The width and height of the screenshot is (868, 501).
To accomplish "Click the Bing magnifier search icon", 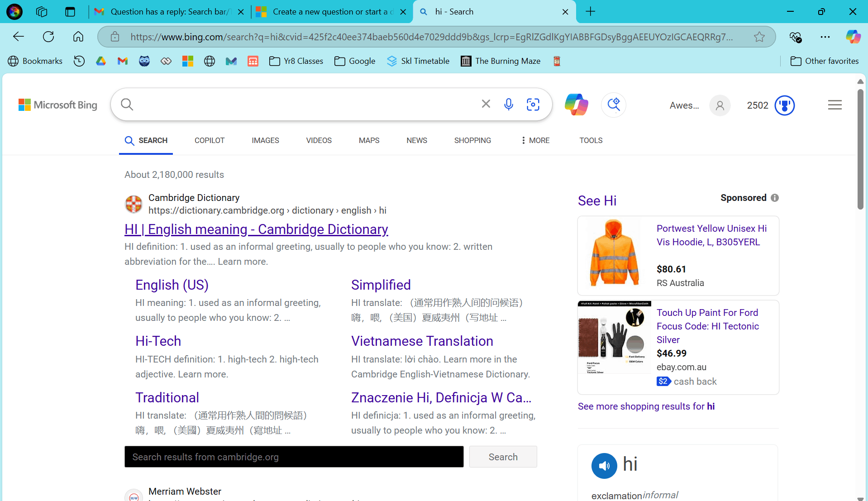I will click(x=127, y=105).
